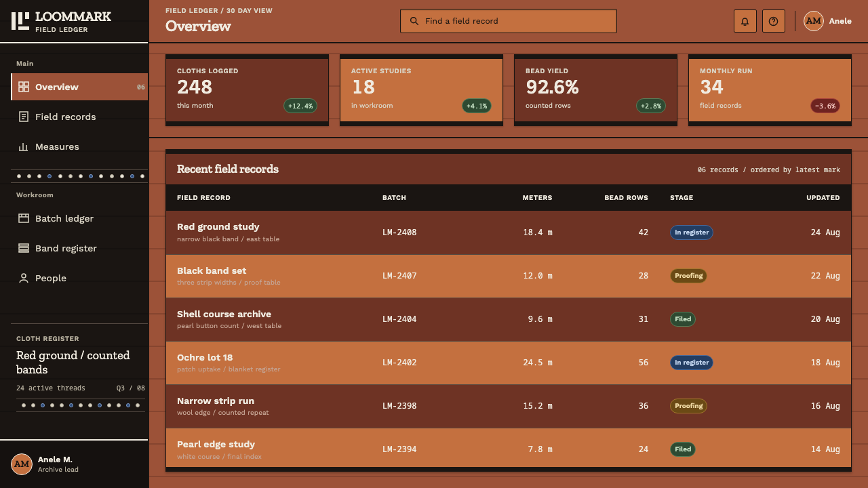868x488 pixels.
Task: Click the +4.1% change badge
Action: (477, 106)
